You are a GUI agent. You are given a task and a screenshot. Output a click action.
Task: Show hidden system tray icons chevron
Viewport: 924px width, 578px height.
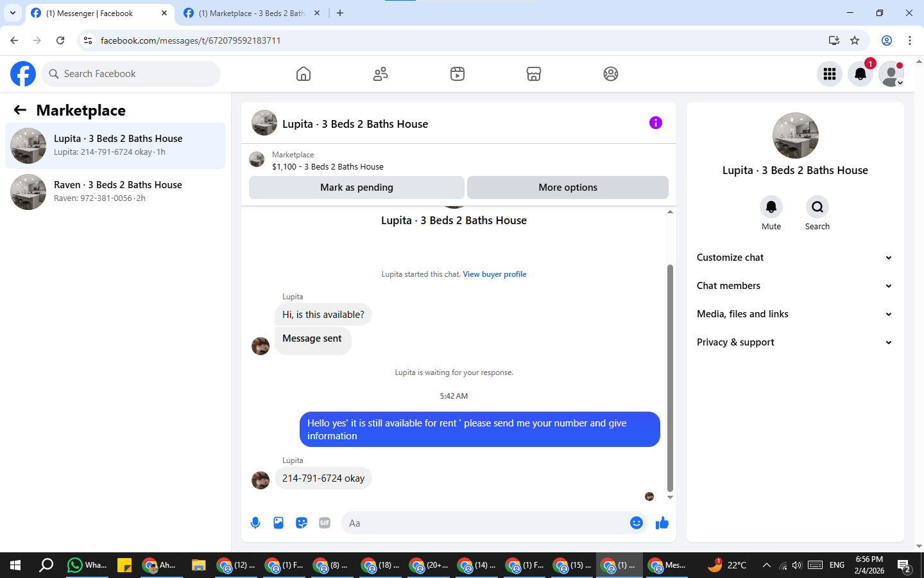(x=766, y=565)
